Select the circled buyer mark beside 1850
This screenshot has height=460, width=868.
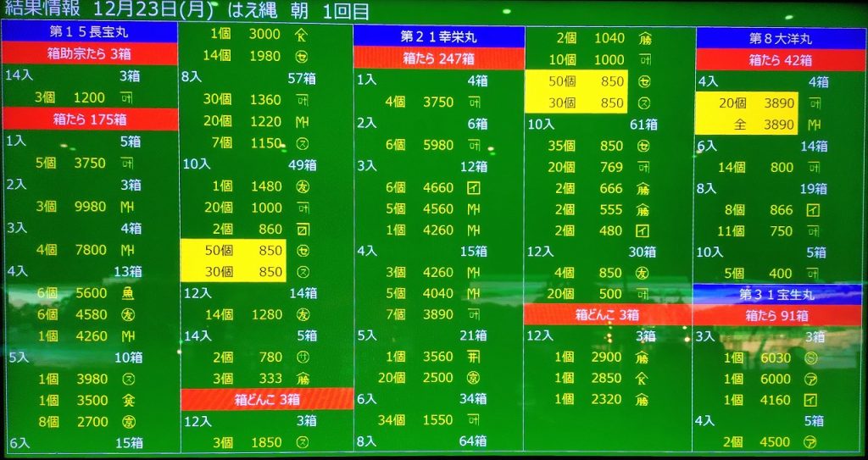coord(301,441)
